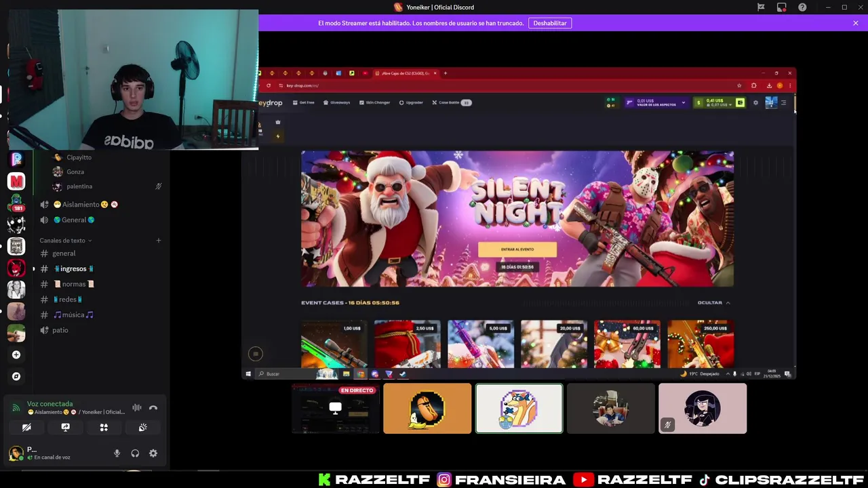The image size is (868, 488).
Task: Open the server with 181 notification badge
Action: click(16, 203)
